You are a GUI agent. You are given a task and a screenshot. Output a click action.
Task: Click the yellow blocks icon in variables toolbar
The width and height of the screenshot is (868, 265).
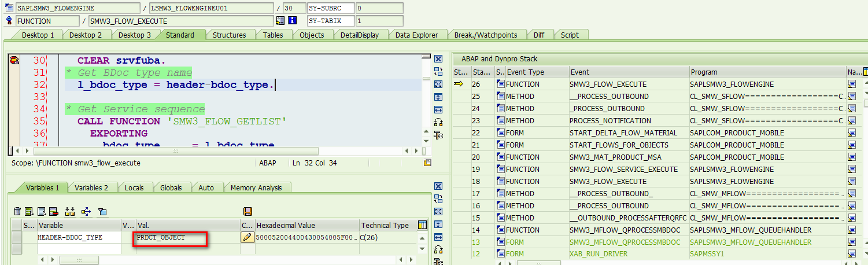click(70, 211)
